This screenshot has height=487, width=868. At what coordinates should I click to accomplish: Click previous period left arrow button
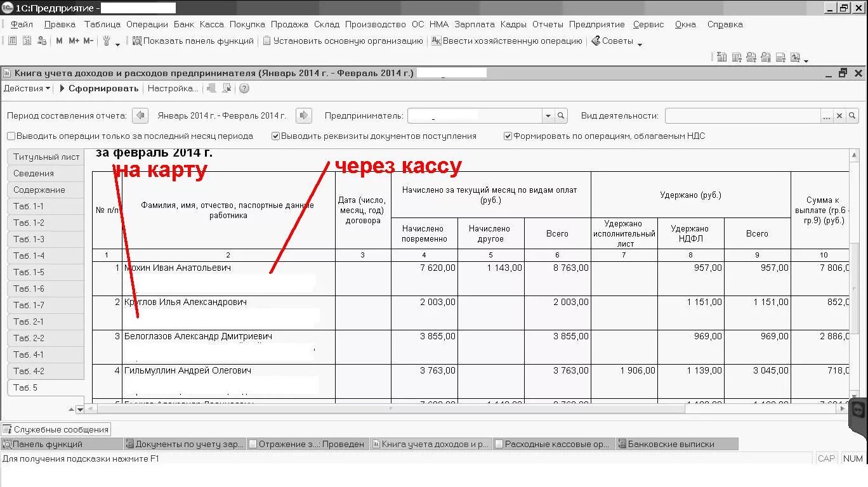pos(141,116)
